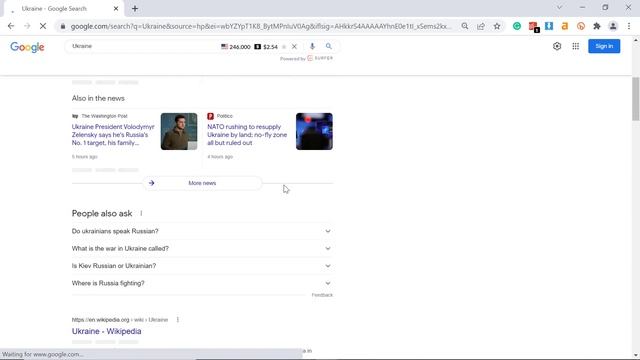Open the Extensions puzzle icon
This screenshot has height=360, width=640.
click(x=597, y=26)
